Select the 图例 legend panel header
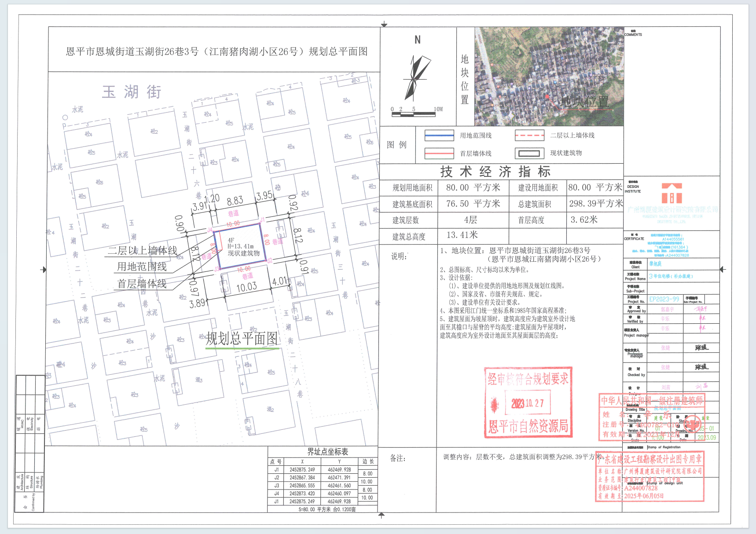This screenshot has height=534, width=756. coord(396,144)
